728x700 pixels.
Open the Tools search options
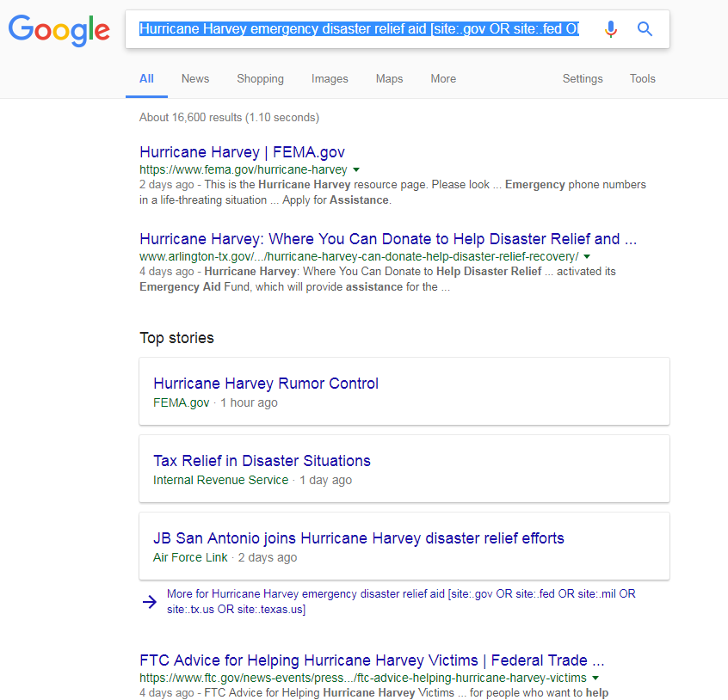pyautogui.click(x=643, y=79)
